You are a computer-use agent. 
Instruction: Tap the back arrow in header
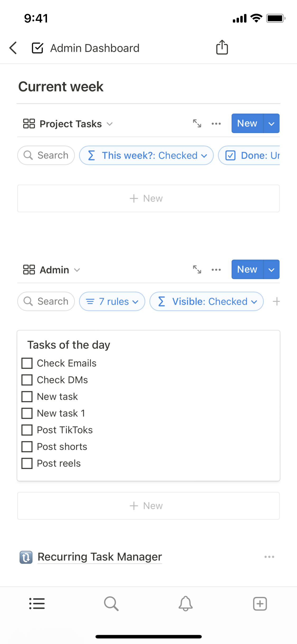pyautogui.click(x=13, y=48)
